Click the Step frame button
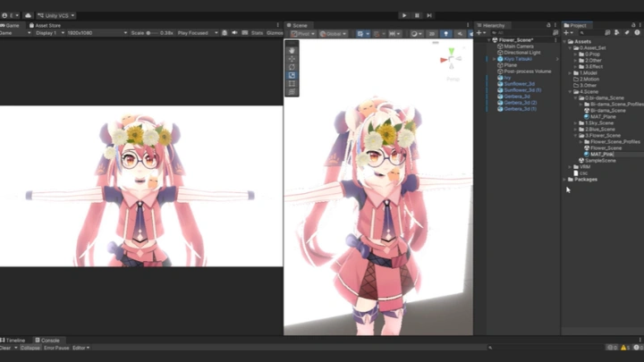The width and height of the screenshot is (644, 362). (429, 15)
